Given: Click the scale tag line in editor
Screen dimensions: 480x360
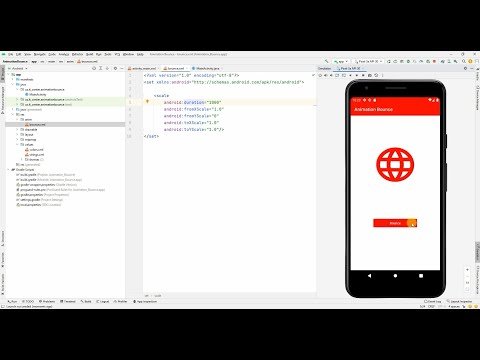Looking at the screenshot, I should [161, 96].
